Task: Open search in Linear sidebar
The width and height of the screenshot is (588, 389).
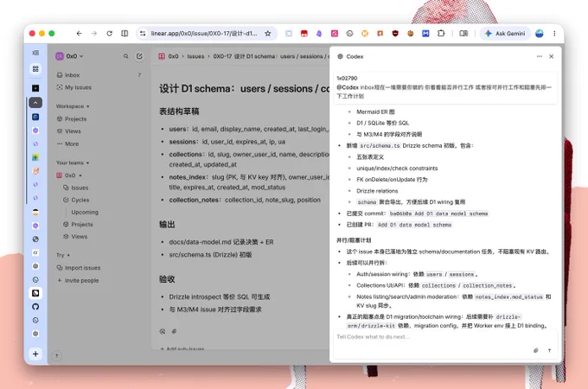Action: pyautogui.click(x=125, y=56)
